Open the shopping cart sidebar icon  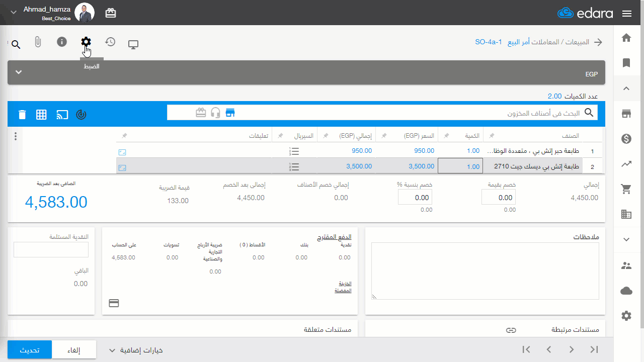[x=626, y=189]
